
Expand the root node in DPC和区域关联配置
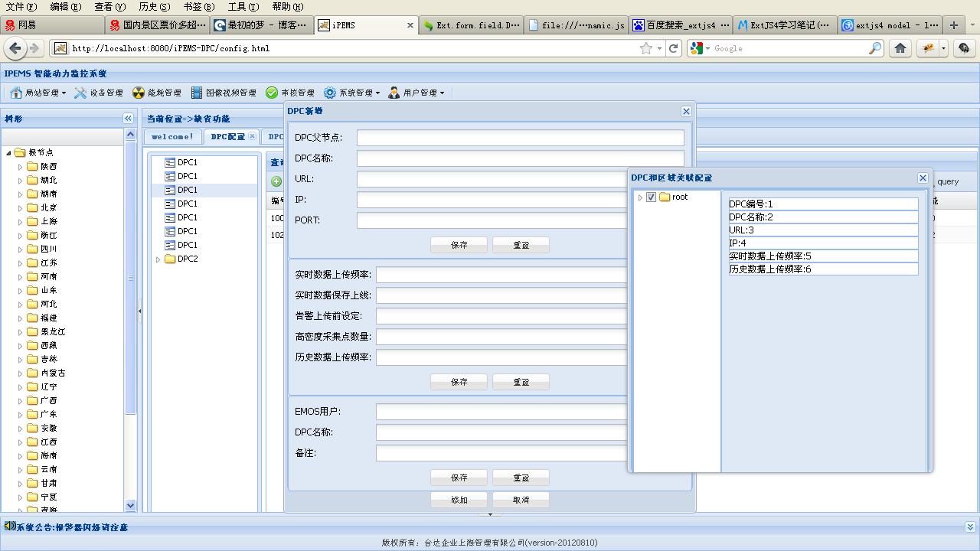tap(640, 197)
